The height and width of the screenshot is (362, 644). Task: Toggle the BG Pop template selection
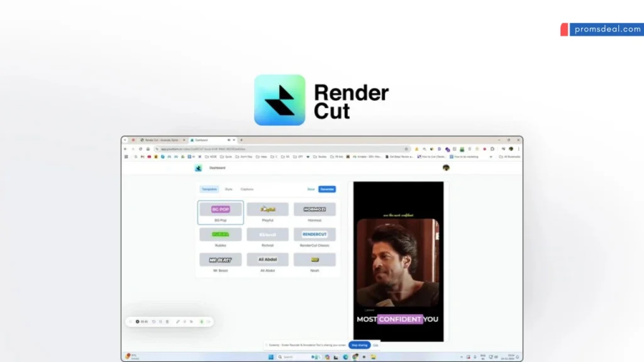point(221,209)
